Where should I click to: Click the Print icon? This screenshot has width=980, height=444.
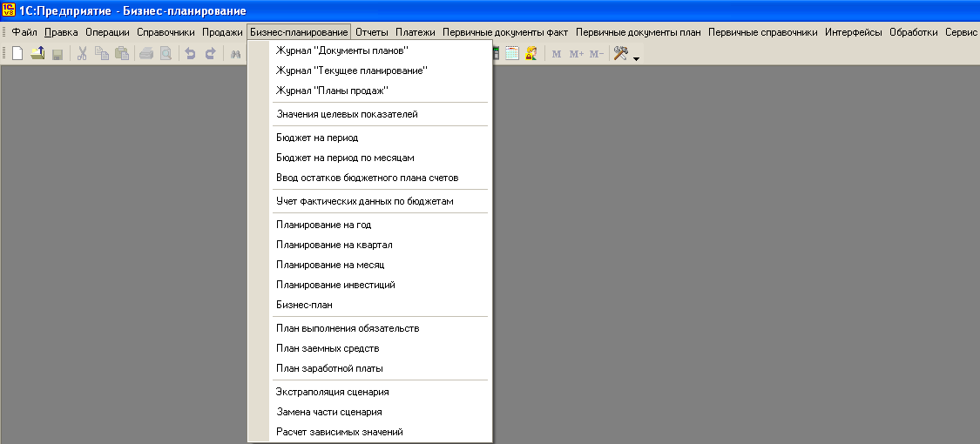point(146,54)
